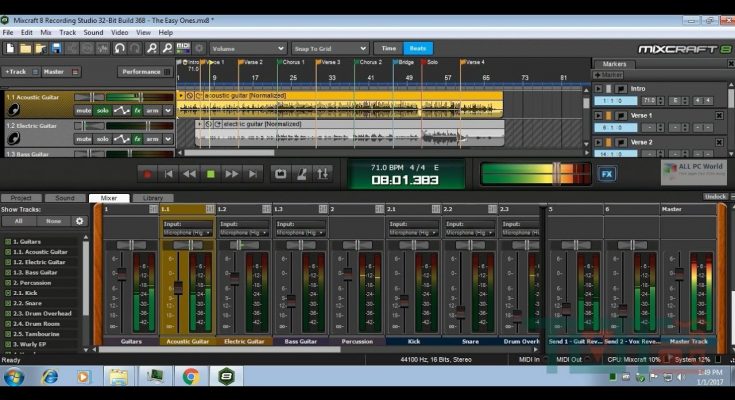Viewport: 735px width, 400px height.
Task: Open the Chrome icon in the taskbar
Action: tap(190, 377)
